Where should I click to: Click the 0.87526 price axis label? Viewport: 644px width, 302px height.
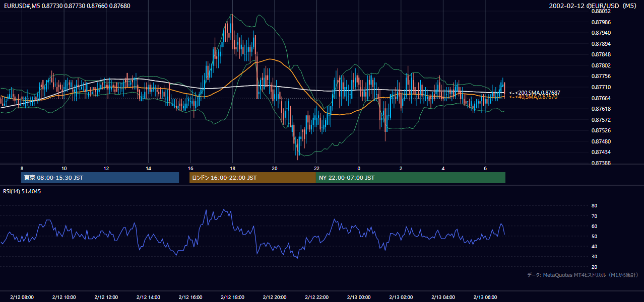coord(601,131)
